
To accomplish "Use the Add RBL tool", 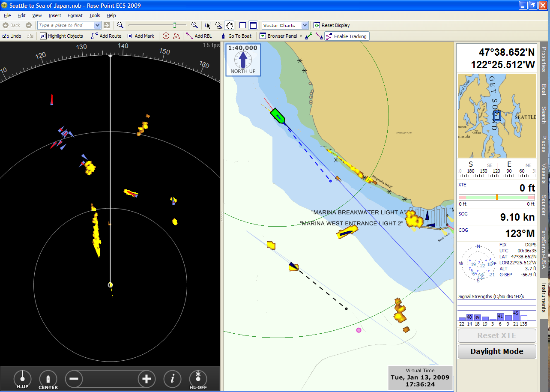I will (x=199, y=36).
